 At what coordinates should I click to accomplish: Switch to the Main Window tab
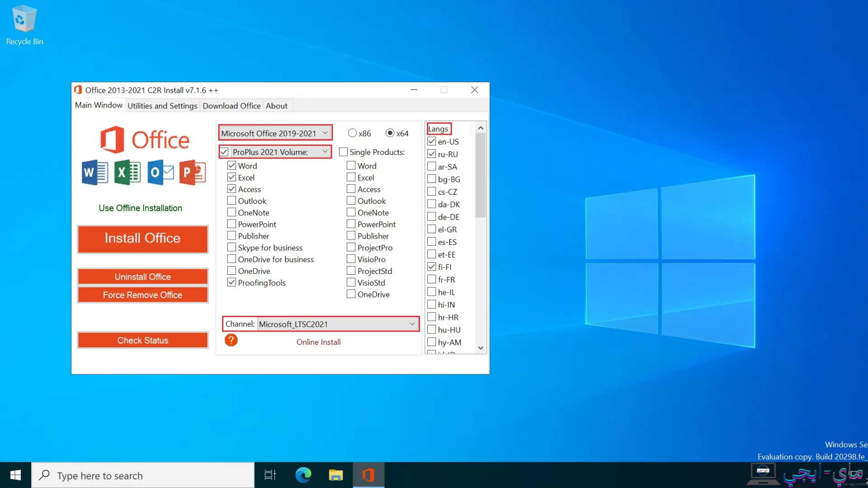point(99,105)
